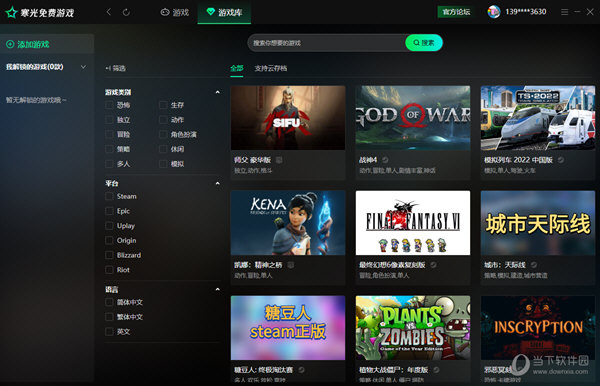Image resolution: width=600 pixels, height=386 pixels.
Task: Open the Kena game thumbnail
Action: click(288, 223)
